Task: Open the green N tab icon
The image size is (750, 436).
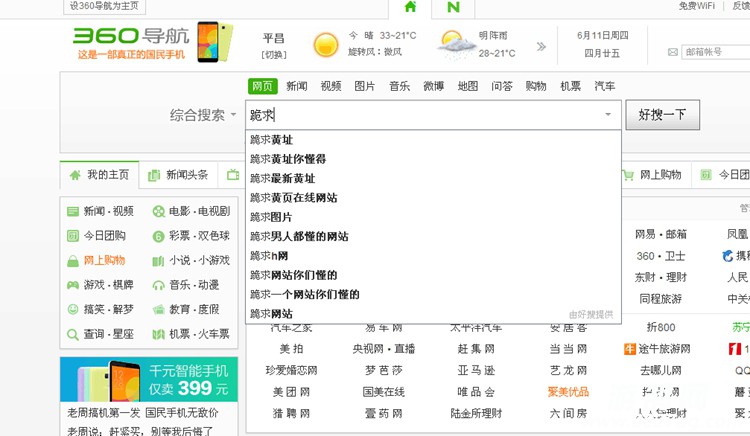Action: click(x=453, y=7)
